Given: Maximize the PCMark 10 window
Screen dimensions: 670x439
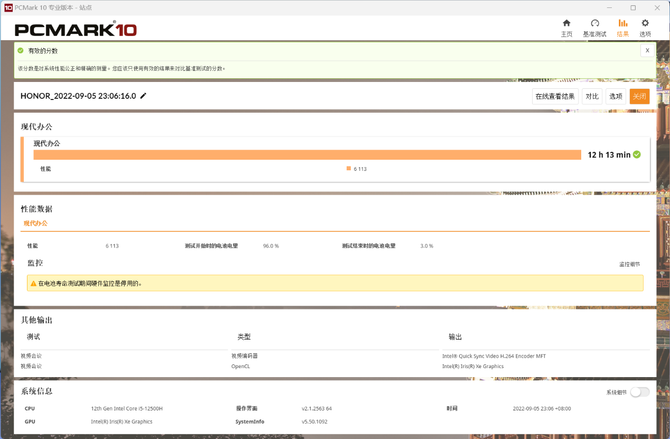Looking at the screenshot, I should pyautogui.click(x=632, y=6).
